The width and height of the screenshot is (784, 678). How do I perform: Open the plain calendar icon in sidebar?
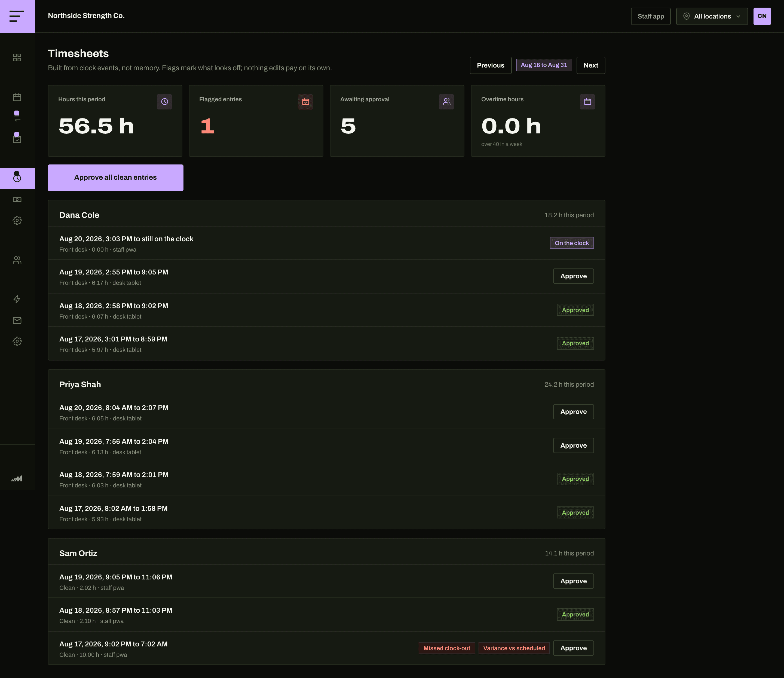pyautogui.click(x=17, y=97)
